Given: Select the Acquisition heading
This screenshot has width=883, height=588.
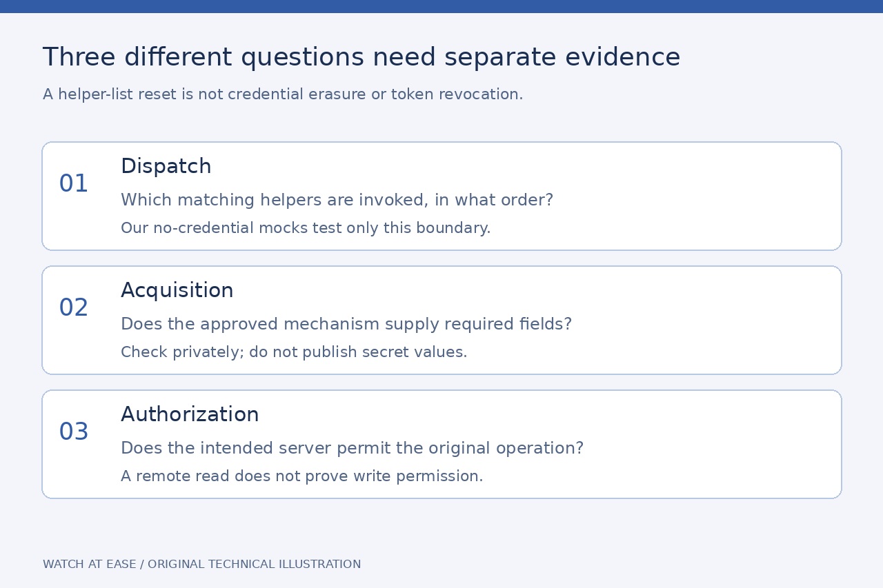Looking at the screenshot, I should point(177,291).
